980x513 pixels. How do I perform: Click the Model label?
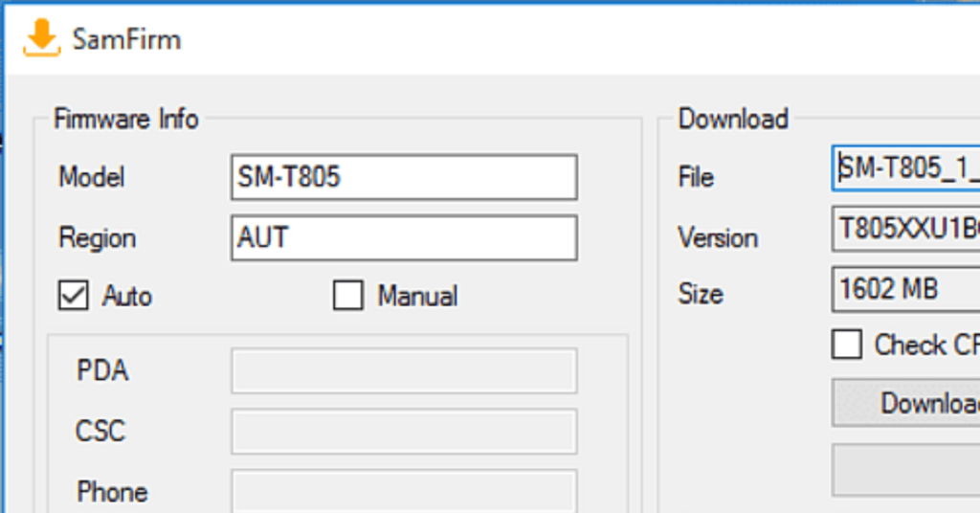[91, 177]
